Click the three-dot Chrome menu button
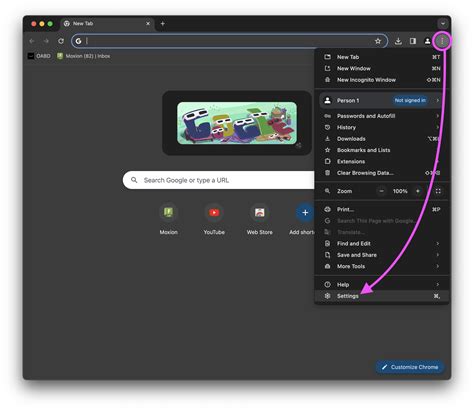The height and width of the screenshot is (410, 474). [x=442, y=41]
